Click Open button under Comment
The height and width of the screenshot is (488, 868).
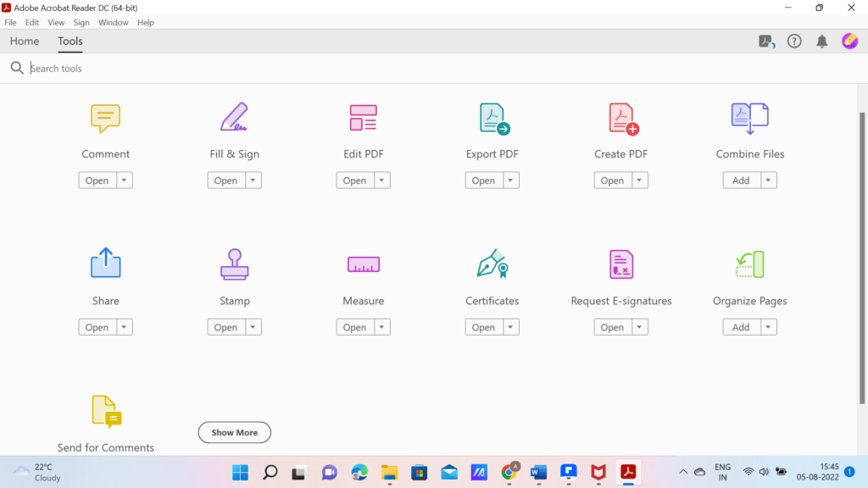(97, 180)
